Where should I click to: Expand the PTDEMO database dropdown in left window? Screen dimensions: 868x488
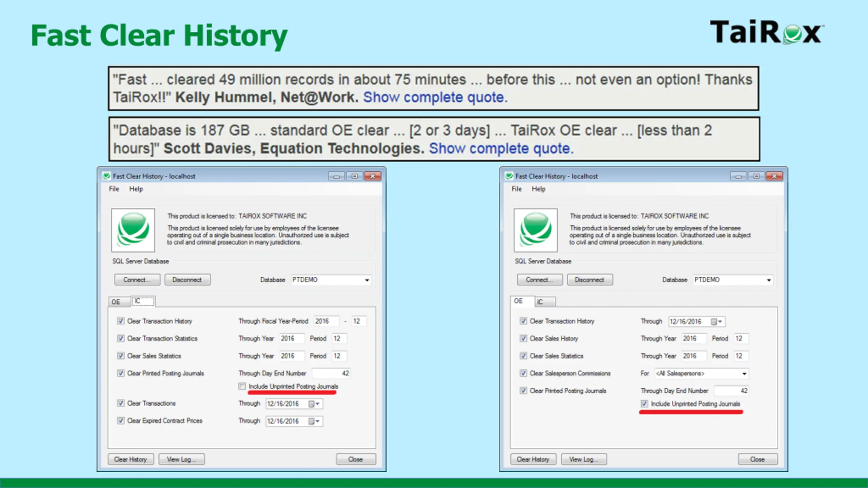(367, 280)
